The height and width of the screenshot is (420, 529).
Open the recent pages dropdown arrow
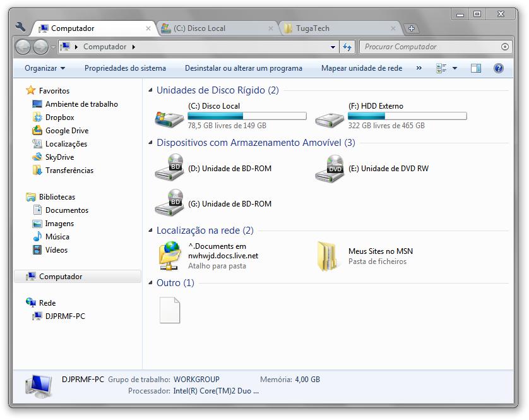tap(53, 47)
